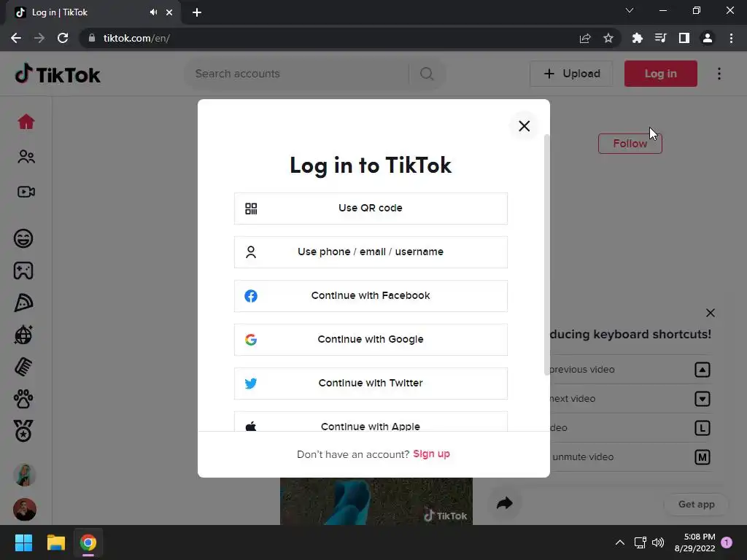
Task: Click the share arrow icon beside video
Action: [x=505, y=503]
